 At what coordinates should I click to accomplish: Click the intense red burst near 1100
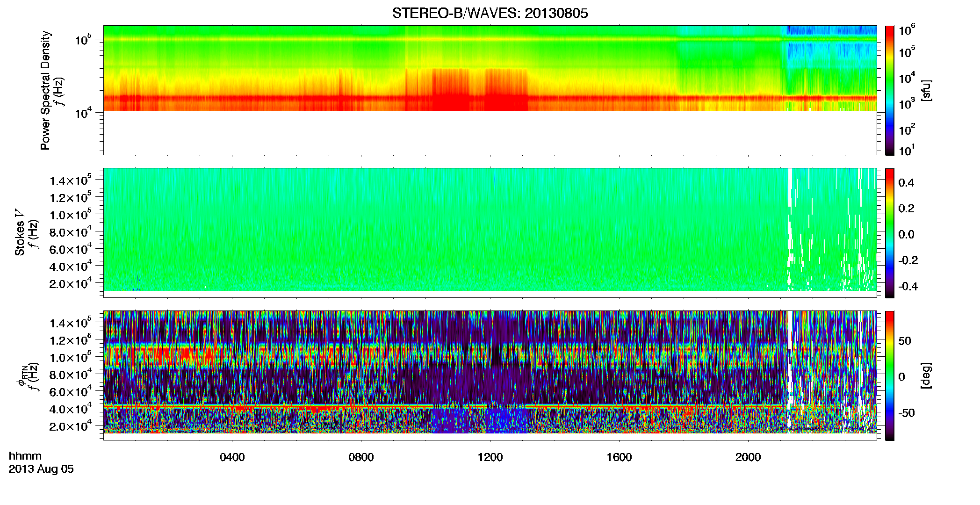point(450,90)
